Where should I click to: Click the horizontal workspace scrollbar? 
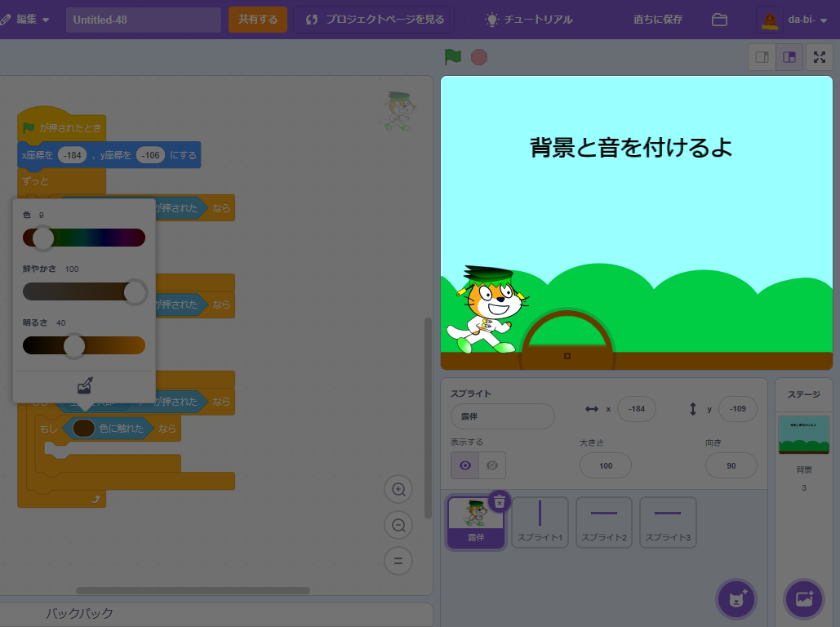point(193,590)
